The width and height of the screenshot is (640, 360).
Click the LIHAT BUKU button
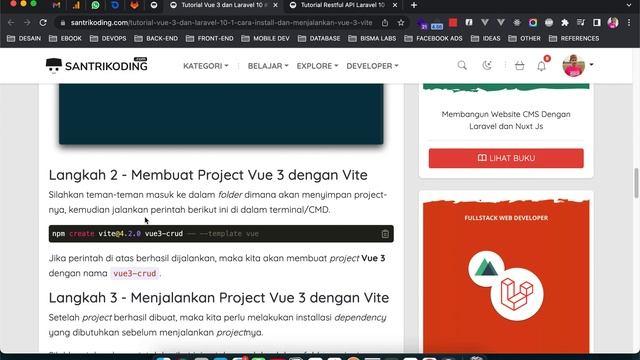click(x=506, y=158)
